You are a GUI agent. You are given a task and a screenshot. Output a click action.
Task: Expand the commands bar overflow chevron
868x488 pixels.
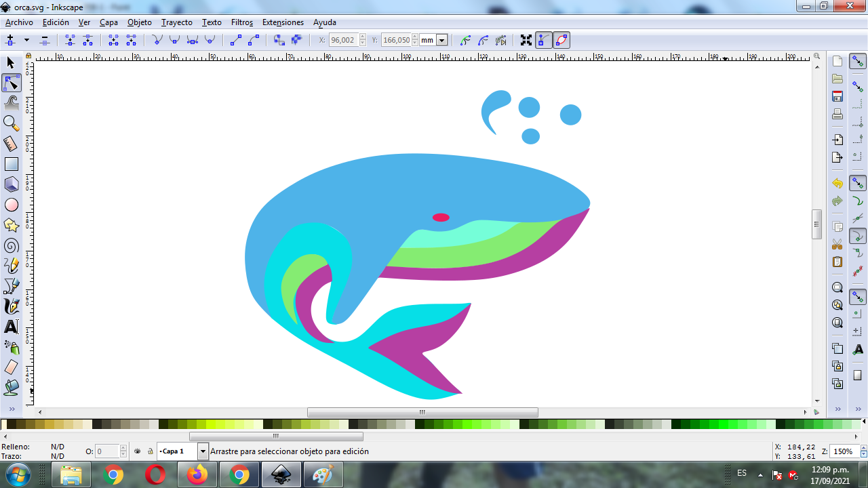click(x=837, y=409)
